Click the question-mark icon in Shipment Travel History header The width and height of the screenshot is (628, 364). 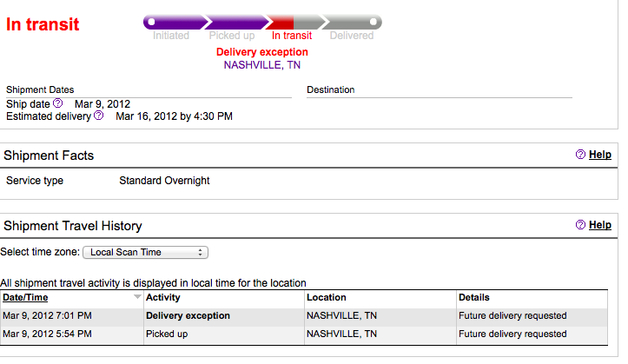point(580,225)
